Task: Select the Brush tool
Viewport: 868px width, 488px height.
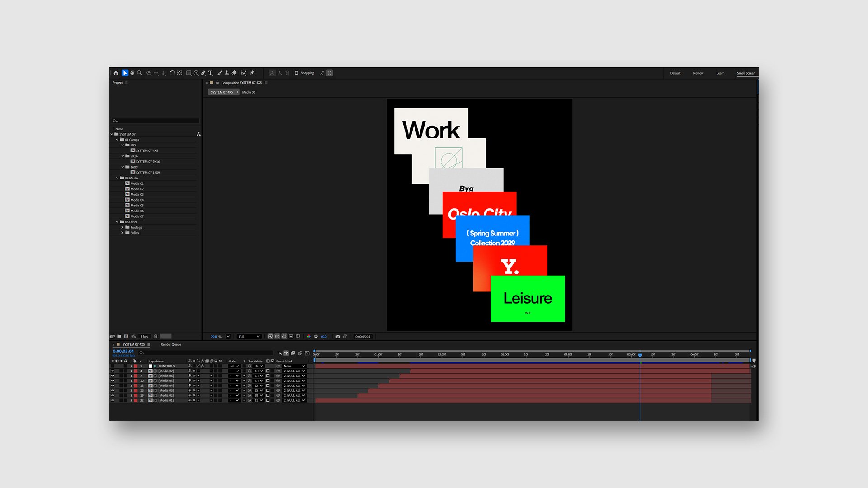Action: (219, 73)
